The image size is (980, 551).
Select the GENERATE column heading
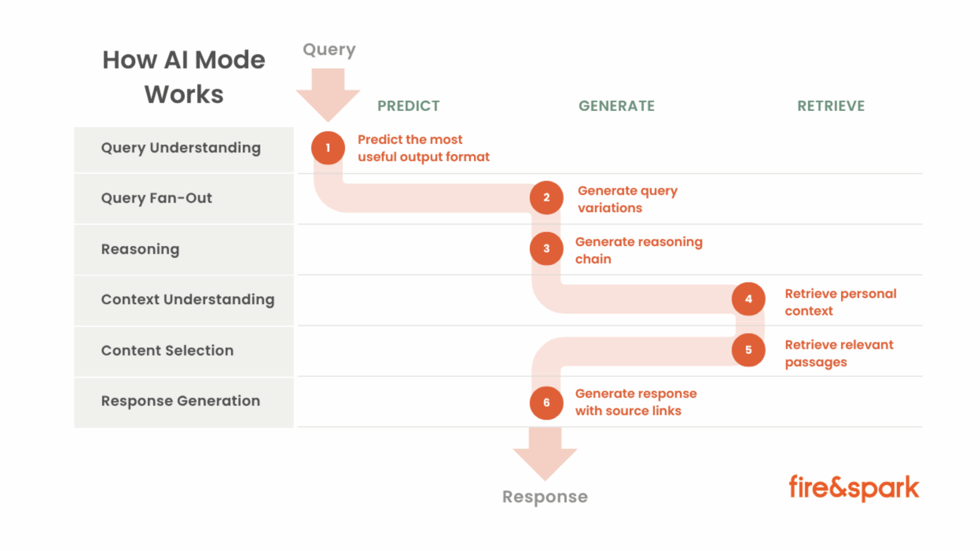tap(616, 106)
